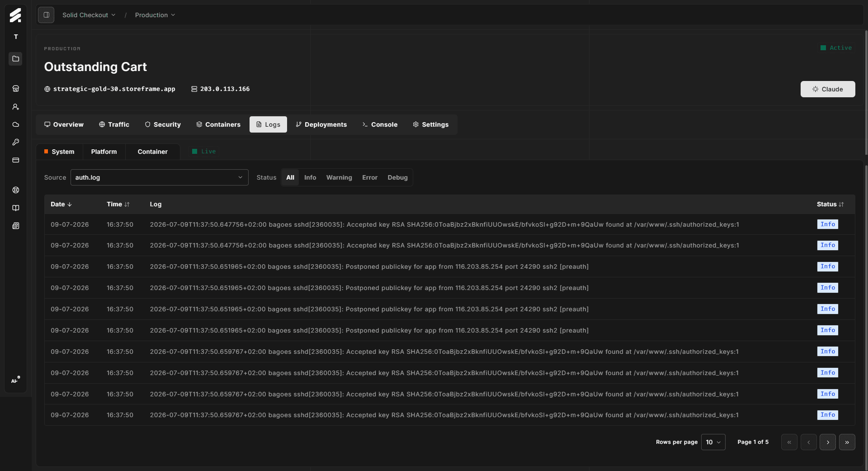Select the Container logs sub-tab
This screenshot has width=868, height=471.
pyautogui.click(x=152, y=152)
